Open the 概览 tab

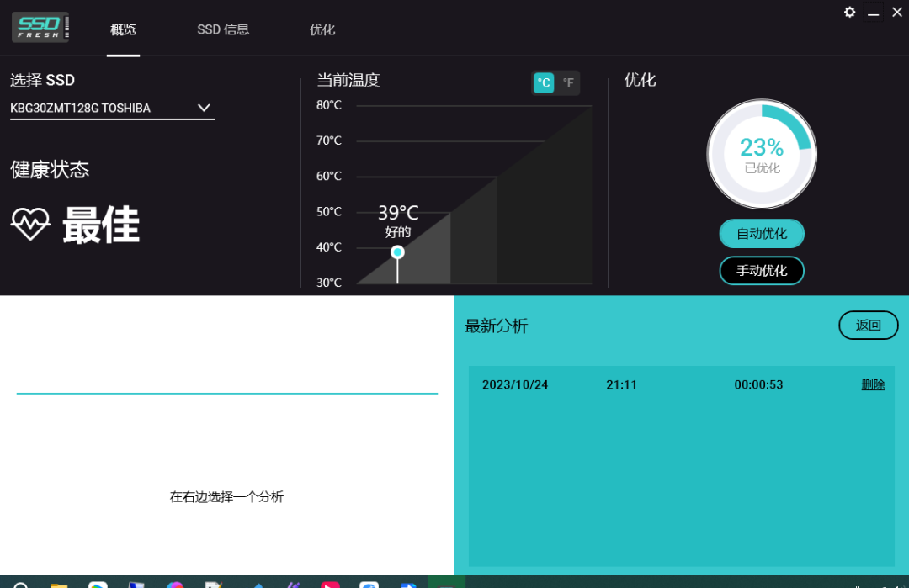123,29
